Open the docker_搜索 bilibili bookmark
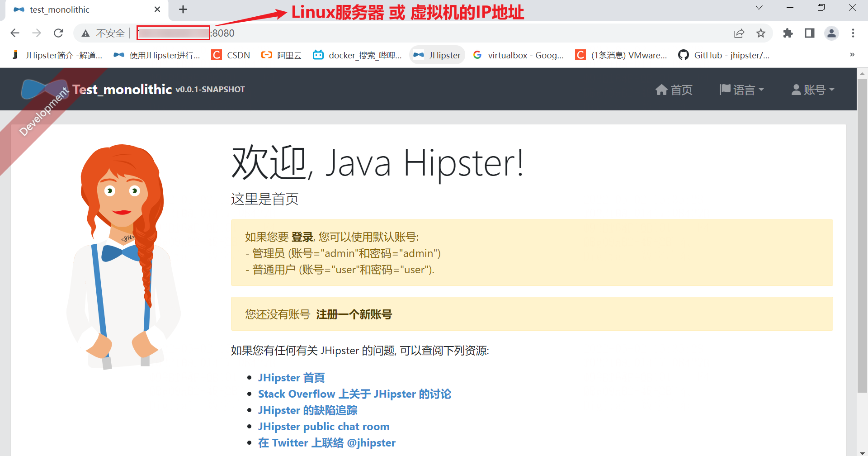 point(357,55)
